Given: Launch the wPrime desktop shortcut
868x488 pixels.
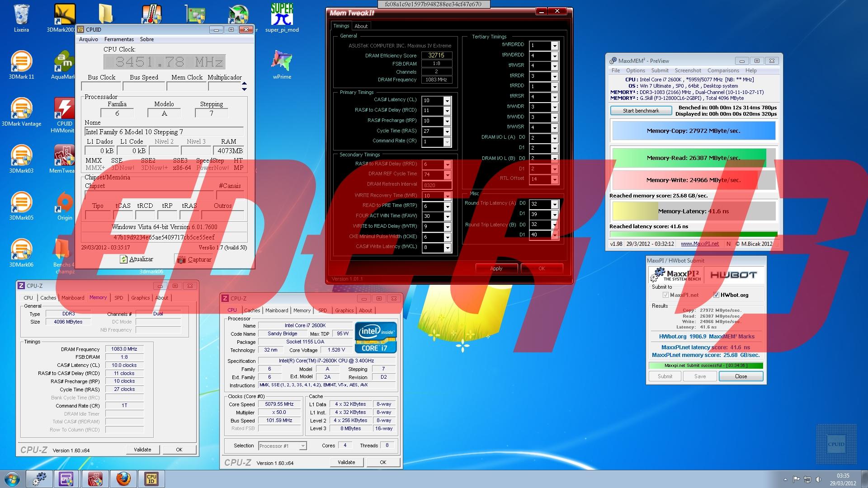Looking at the screenshot, I should pyautogui.click(x=282, y=65).
